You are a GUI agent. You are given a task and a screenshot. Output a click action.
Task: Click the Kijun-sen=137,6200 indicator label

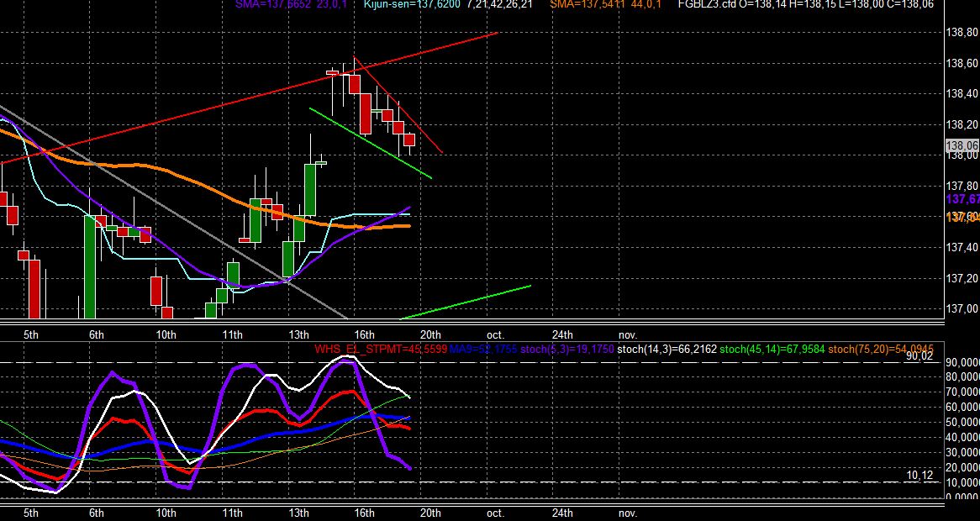[x=412, y=3]
